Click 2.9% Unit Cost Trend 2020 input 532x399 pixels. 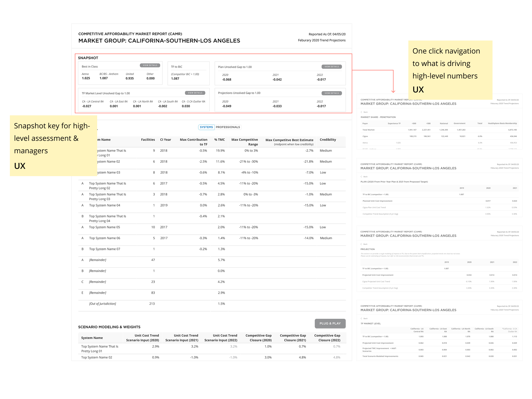coord(156,347)
